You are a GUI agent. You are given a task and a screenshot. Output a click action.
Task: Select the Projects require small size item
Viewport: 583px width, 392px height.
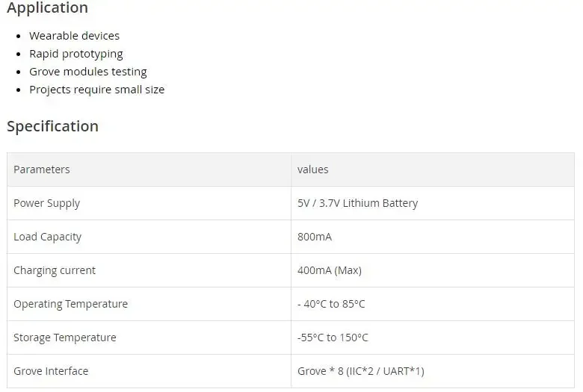click(96, 90)
